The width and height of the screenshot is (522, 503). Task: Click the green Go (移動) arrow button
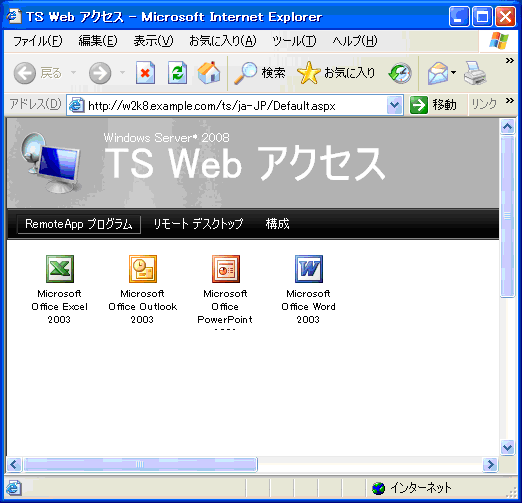click(419, 105)
